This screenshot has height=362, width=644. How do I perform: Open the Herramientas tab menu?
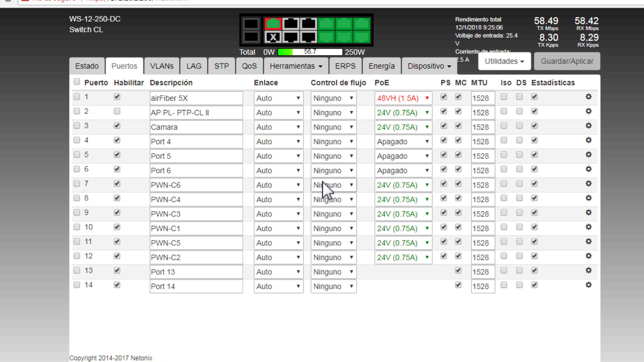coord(296,66)
